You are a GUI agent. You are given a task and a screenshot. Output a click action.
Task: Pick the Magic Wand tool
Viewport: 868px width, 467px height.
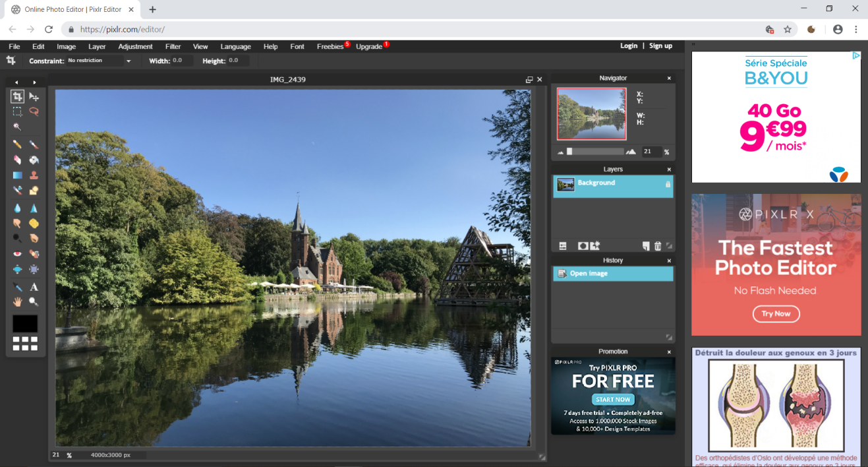click(17, 127)
